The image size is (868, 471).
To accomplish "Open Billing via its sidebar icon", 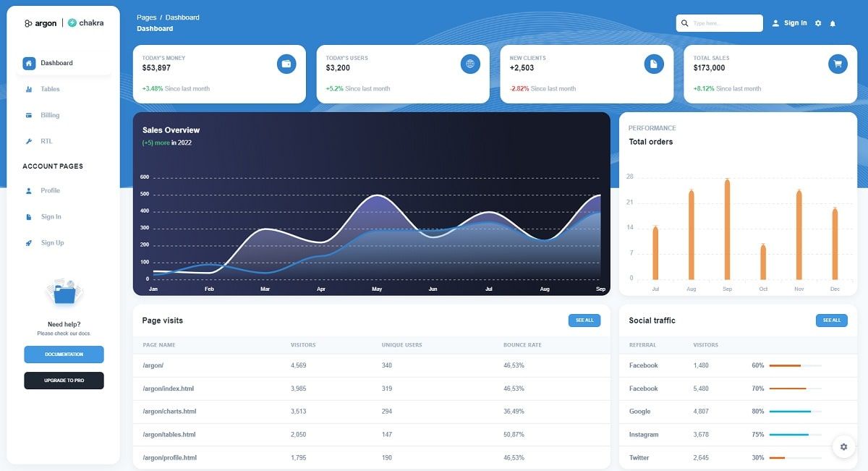I will (27, 115).
